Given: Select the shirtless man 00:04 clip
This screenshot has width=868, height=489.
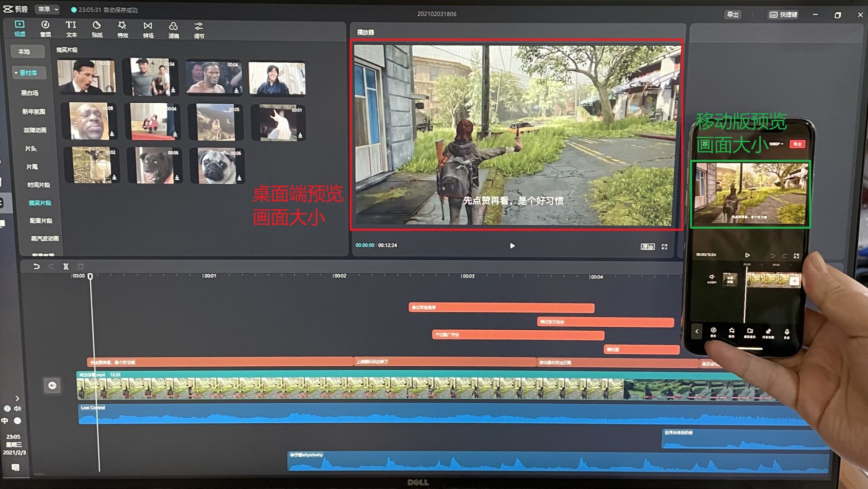Looking at the screenshot, I should pos(214,77).
